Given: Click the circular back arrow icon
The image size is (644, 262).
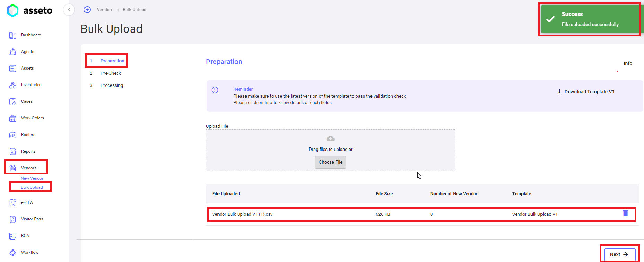Looking at the screenshot, I should [x=87, y=10].
